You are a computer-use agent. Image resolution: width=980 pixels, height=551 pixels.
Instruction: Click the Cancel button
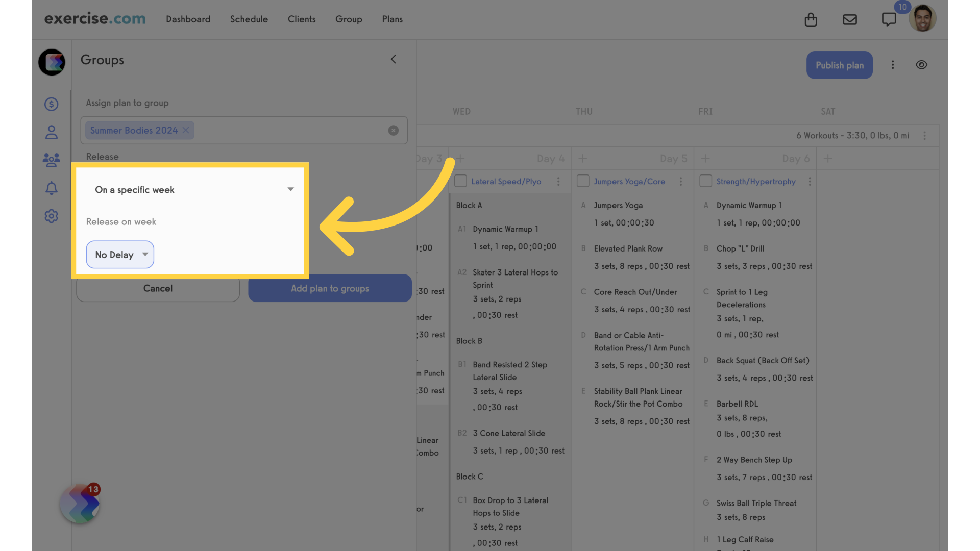[x=158, y=288]
